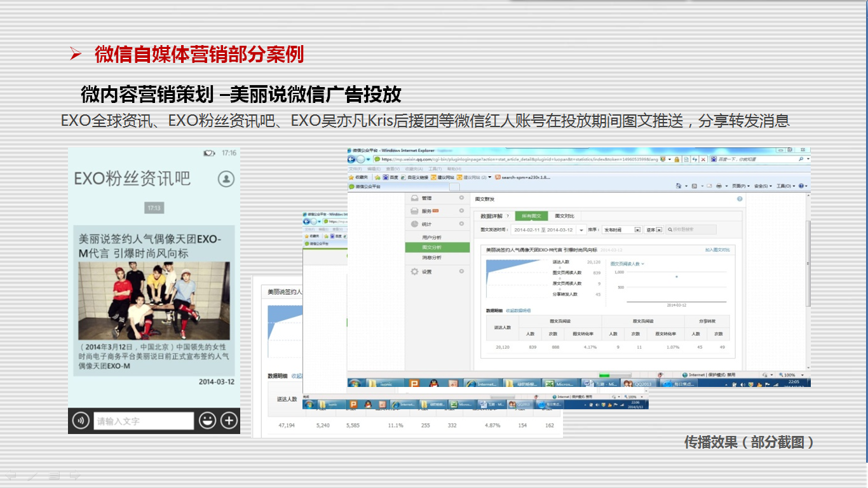Click the Windows Start orb in the front screenshot's taskbar
The width and height of the screenshot is (868, 488).
[355, 384]
